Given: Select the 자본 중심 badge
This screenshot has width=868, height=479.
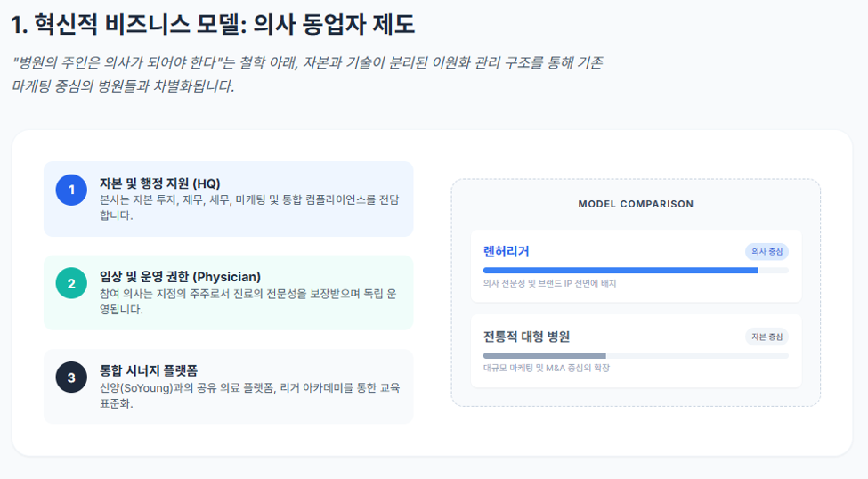Looking at the screenshot, I should (767, 337).
